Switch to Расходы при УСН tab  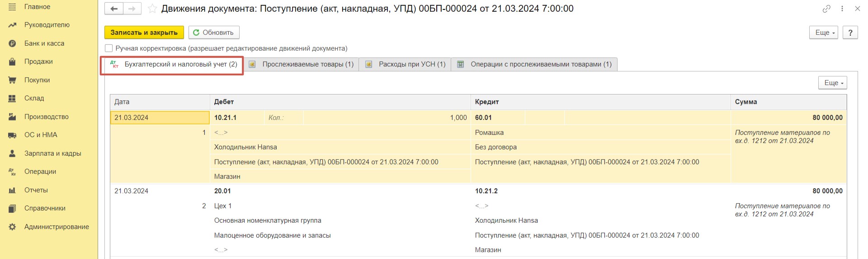point(406,64)
